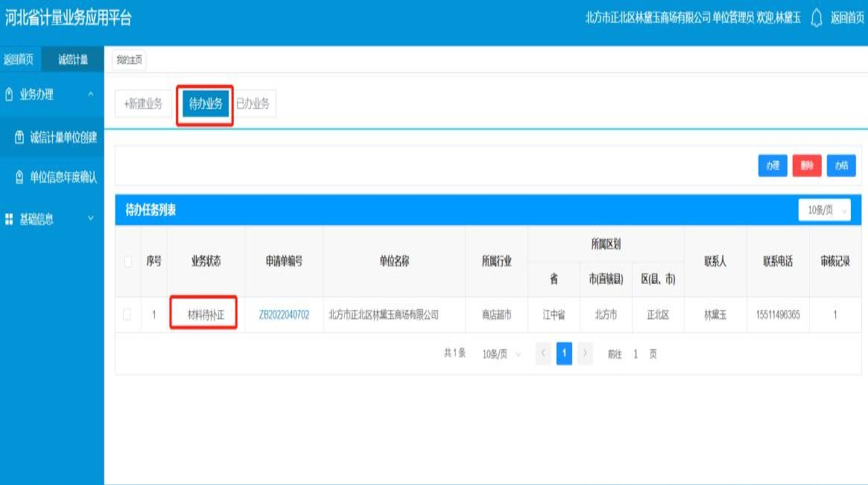Collapse the 业务办理 sidebar section
Screen dimensions: 868x485
[x=91, y=95]
